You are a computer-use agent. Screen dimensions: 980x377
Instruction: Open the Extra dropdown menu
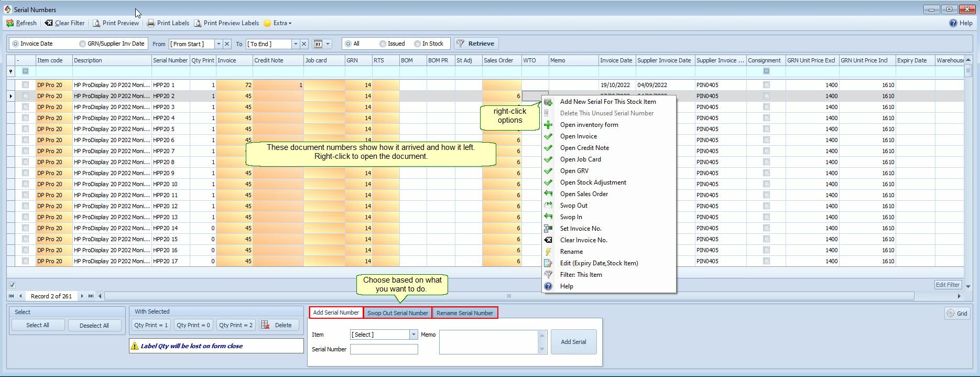point(278,23)
